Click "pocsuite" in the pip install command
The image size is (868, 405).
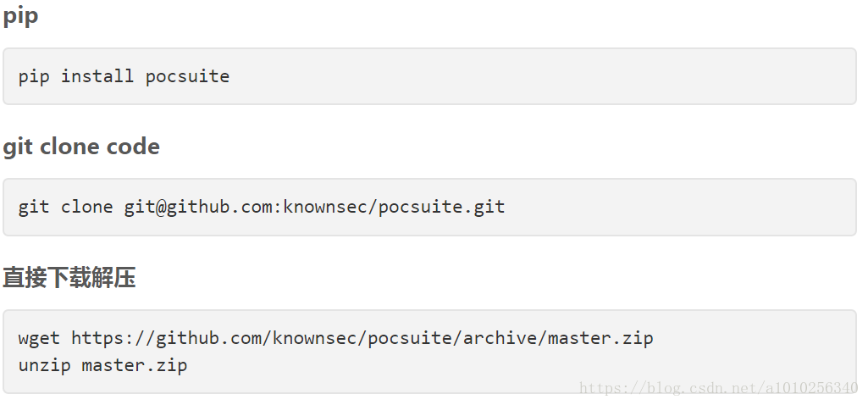187,76
